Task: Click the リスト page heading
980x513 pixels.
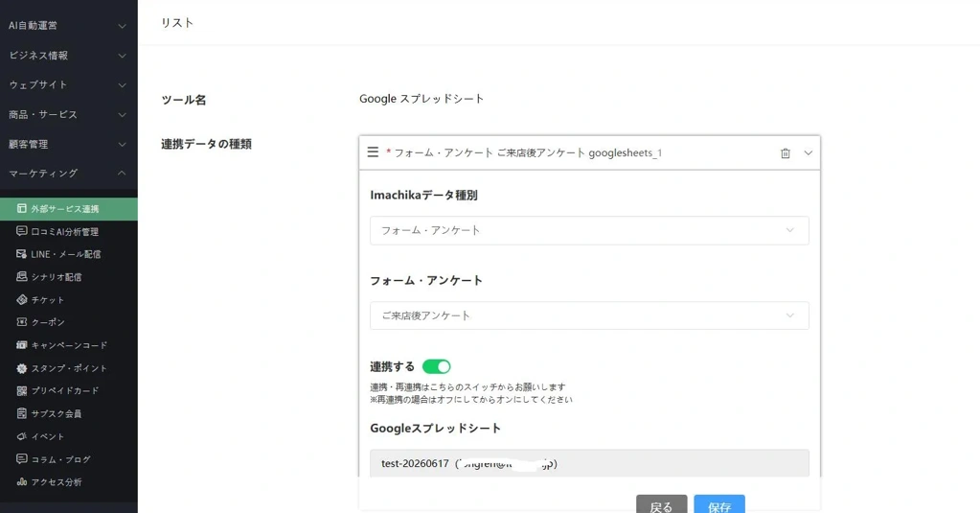Action: [x=177, y=22]
